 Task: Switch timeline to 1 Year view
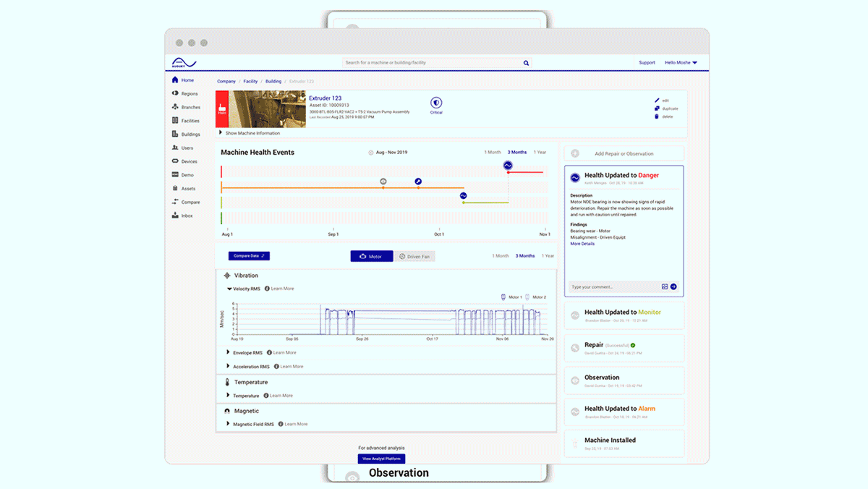(540, 152)
